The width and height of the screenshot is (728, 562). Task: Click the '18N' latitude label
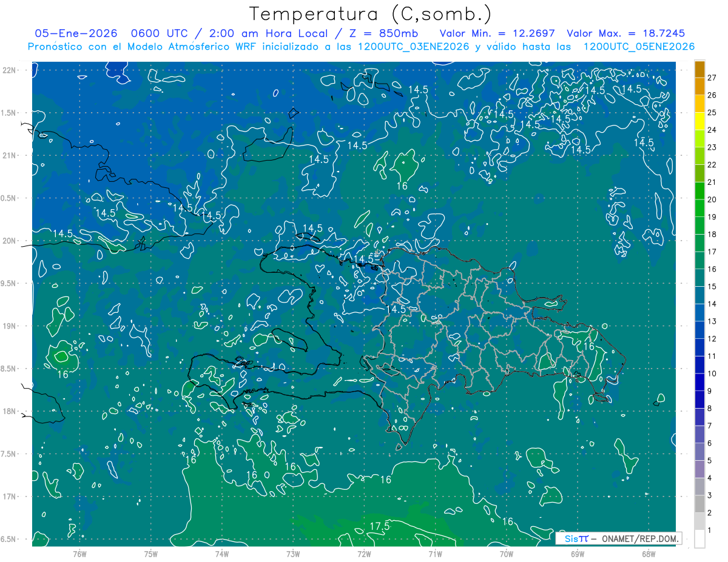(x=8, y=412)
